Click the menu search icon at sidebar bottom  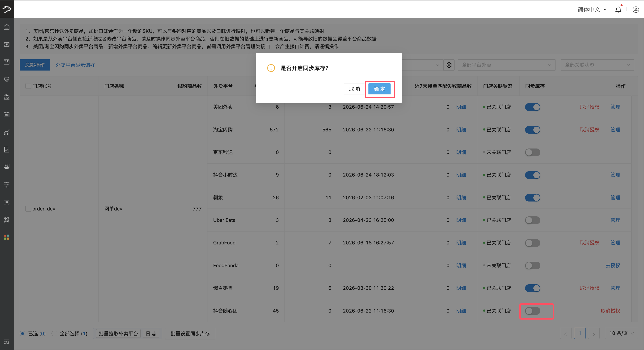pos(7,341)
